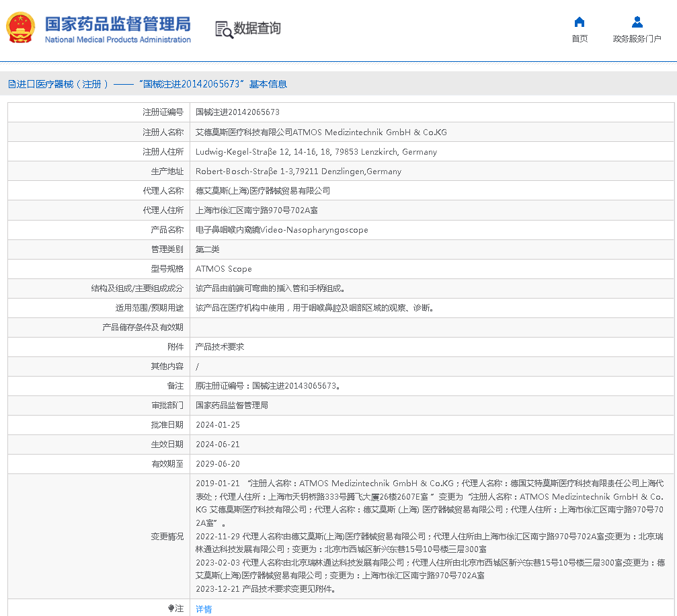Screen dimensions: 677x616
Task: Select 国家药品监督管理局 in the 审批部门 row
Action: click(232, 406)
